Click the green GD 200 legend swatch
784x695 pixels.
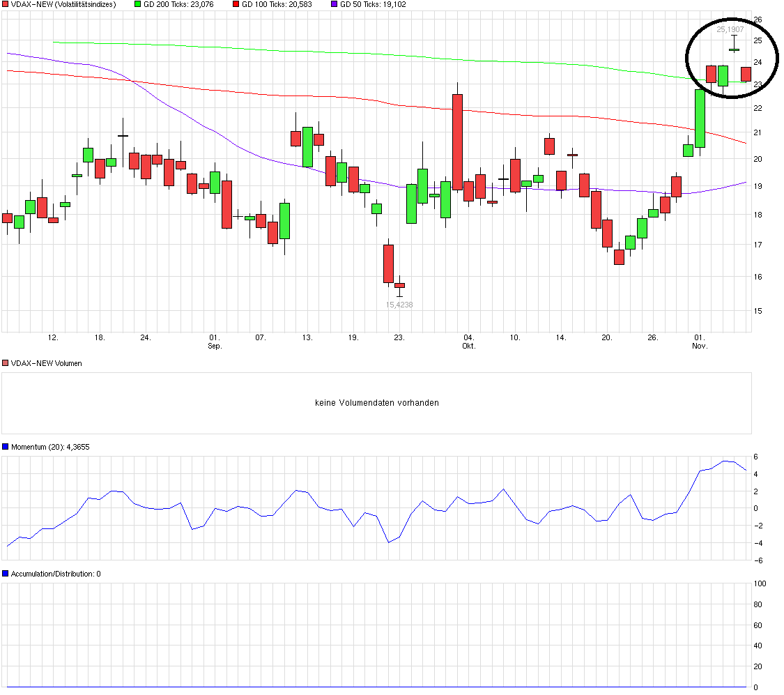pos(138,4)
